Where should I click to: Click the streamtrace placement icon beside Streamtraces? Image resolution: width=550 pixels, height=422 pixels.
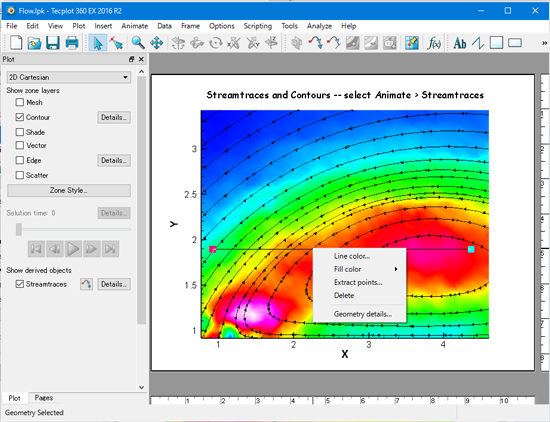click(86, 284)
